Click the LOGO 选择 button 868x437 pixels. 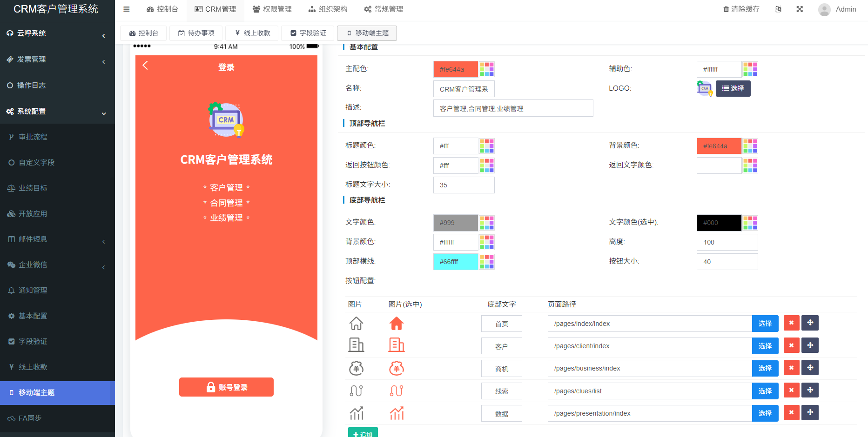tap(733, 88)
